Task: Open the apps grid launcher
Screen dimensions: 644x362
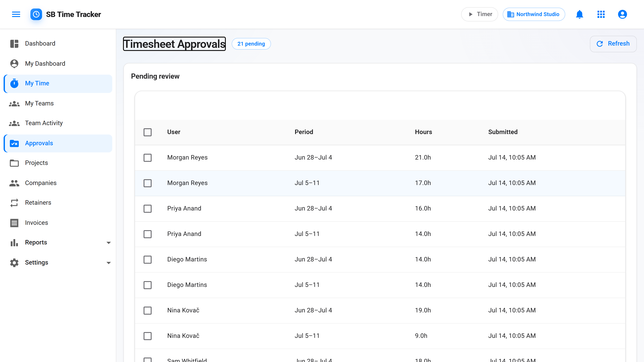Action: click(x=601, y=14)
